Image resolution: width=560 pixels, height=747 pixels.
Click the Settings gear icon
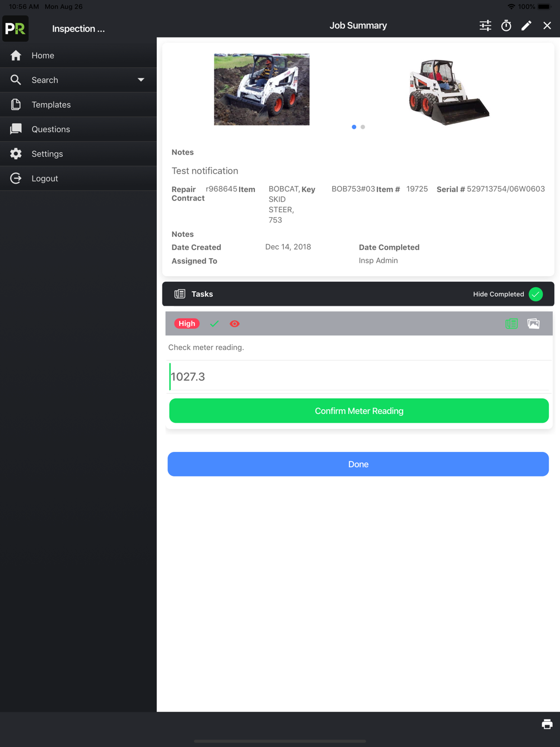click(16, 154)
